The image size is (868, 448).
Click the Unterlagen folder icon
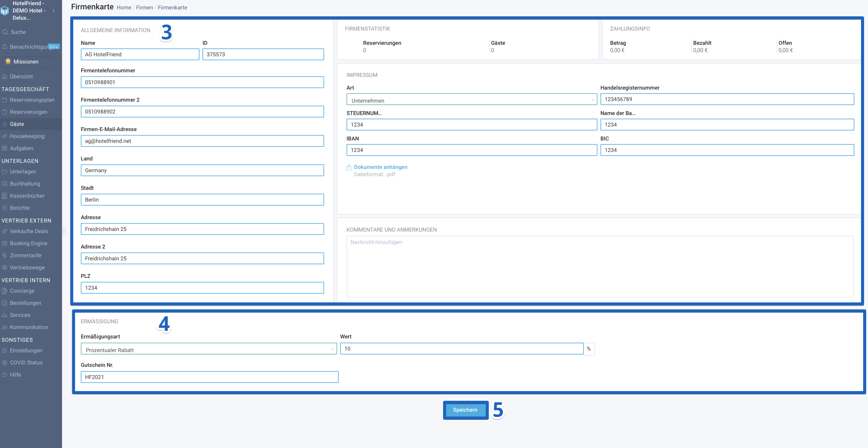click(x=5, y=172)
